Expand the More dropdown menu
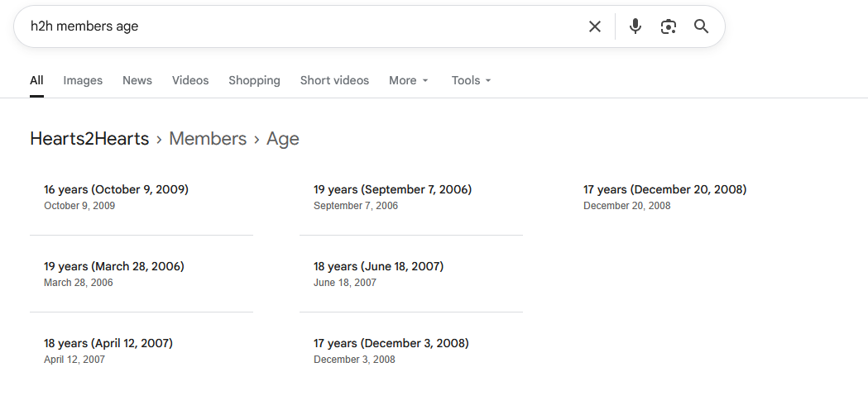This screenshot has height=415, width=868. pos(409,81)
